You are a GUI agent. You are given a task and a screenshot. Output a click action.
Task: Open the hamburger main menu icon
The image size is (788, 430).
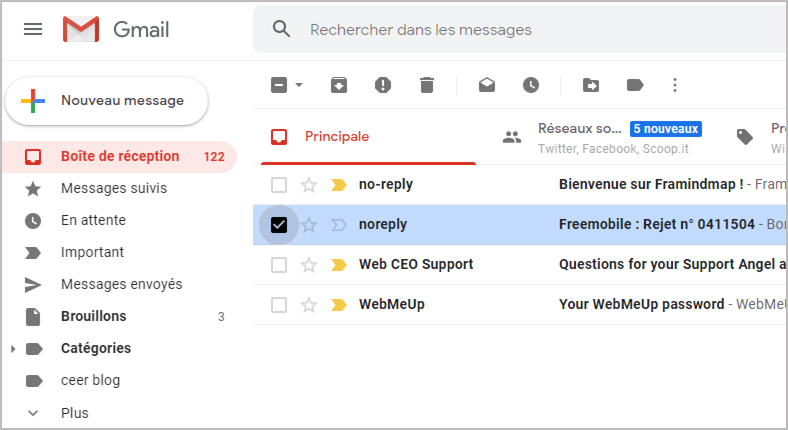pos(33,29)
